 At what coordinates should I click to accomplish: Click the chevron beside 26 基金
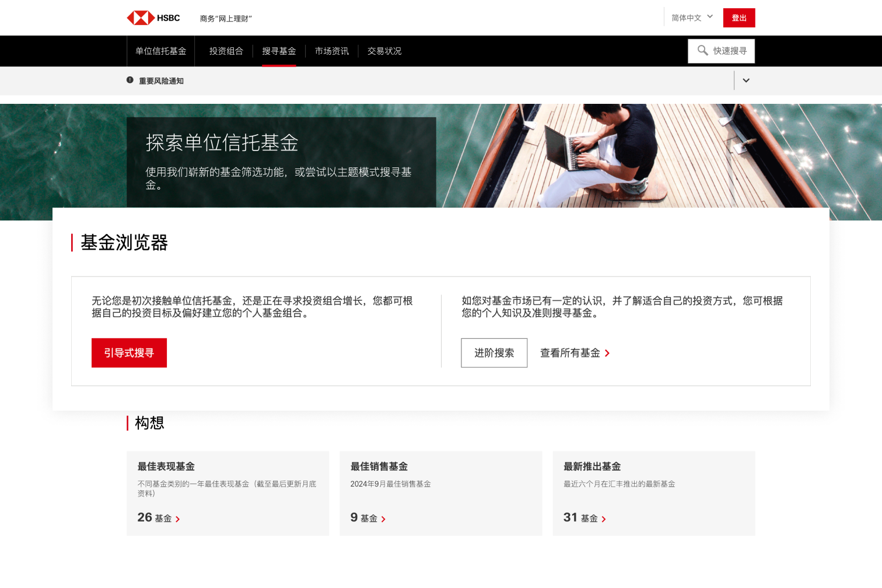(x=178, y=519)
